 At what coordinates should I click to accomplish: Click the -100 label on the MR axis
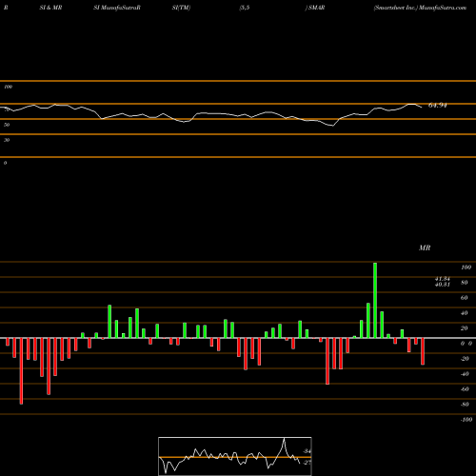tap(466, 420)
